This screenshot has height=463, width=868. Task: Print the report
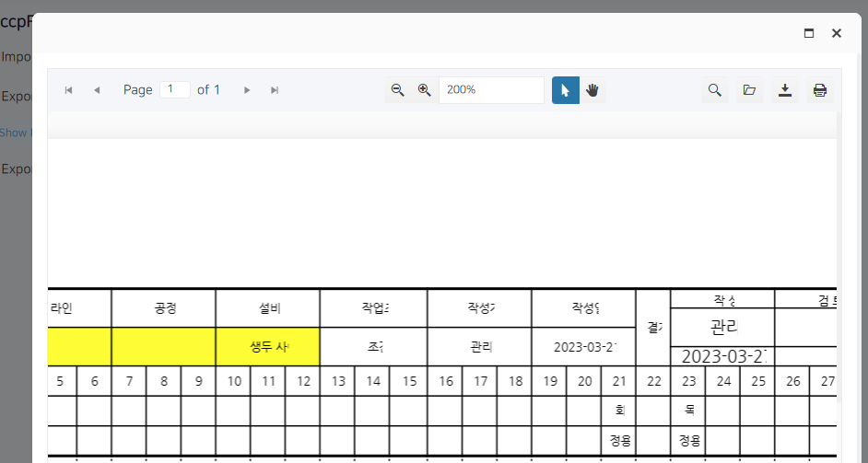(x=820, y=90)
